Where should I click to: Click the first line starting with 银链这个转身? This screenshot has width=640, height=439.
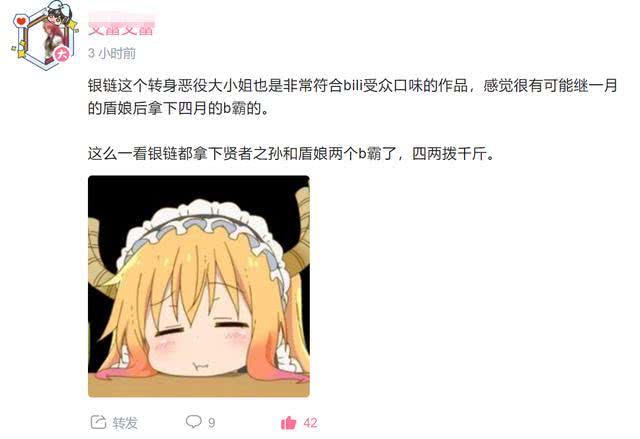353,86
